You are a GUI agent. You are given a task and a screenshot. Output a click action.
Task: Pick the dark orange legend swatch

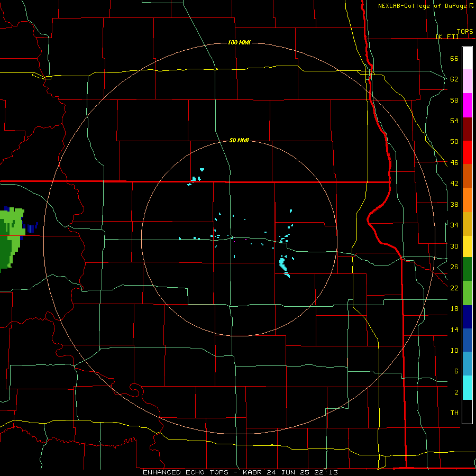[x=467, y=176]
